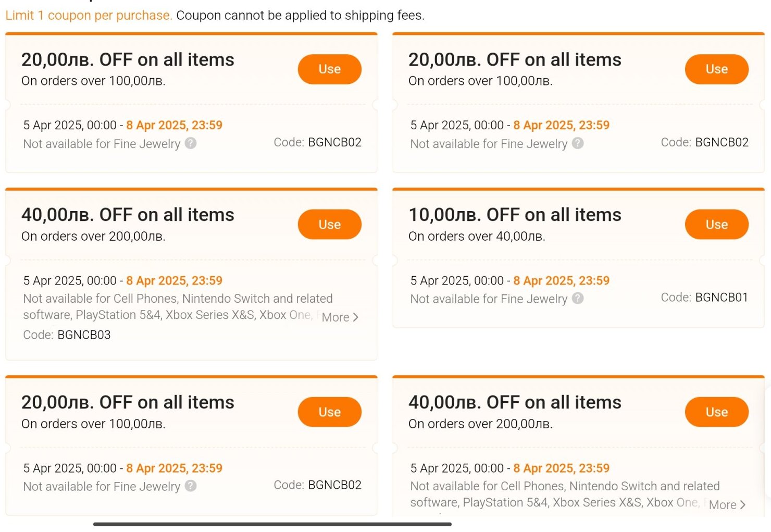
Task: Click the "10,00лв. OFF on all items" title
Action: coord(515,215)
